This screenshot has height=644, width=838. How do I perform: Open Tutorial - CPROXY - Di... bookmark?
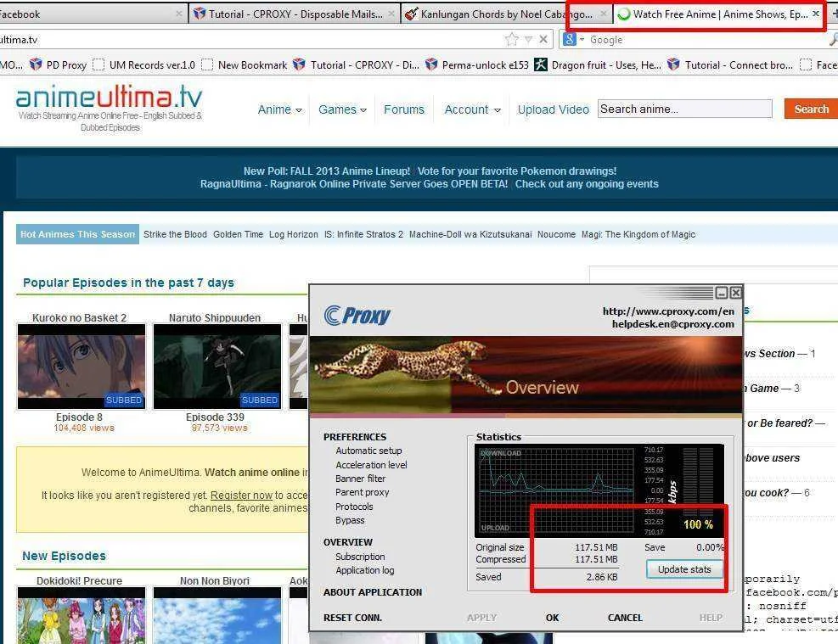pyautogui.click(x=356, y=65)
